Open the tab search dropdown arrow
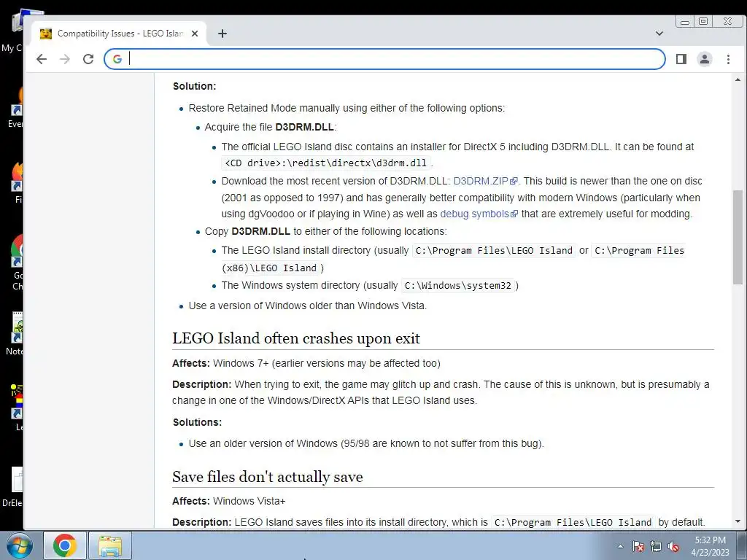Viewport: 747px width, 560px height. pyautogui.click(x=659, y=34)
